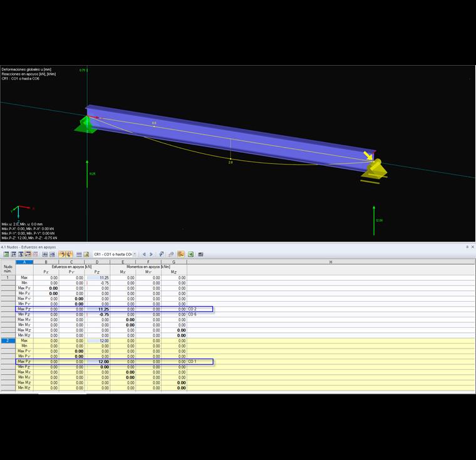Image resolution: width=476 pixels, height=460 pixels.
Task: Click the second orange curved-arrow icon in the toolbar
Action: 69,254
